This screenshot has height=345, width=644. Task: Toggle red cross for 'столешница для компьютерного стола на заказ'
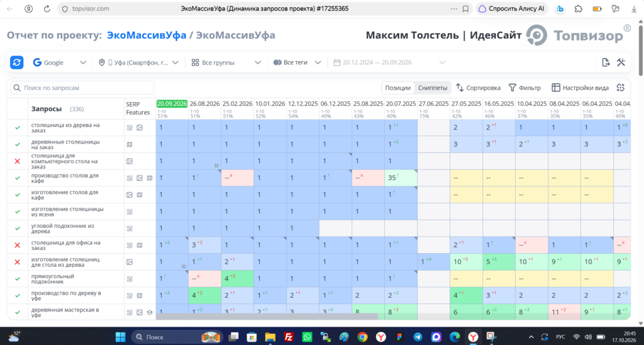click(x=17, y=161)
